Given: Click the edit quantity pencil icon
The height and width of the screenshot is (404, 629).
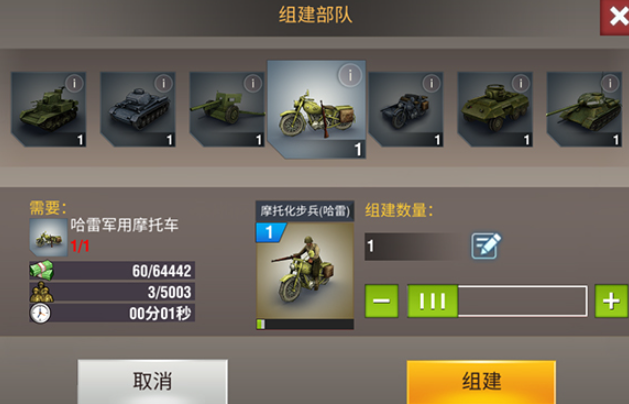Looking at the screenshot, I should click(x=486, y=246).
